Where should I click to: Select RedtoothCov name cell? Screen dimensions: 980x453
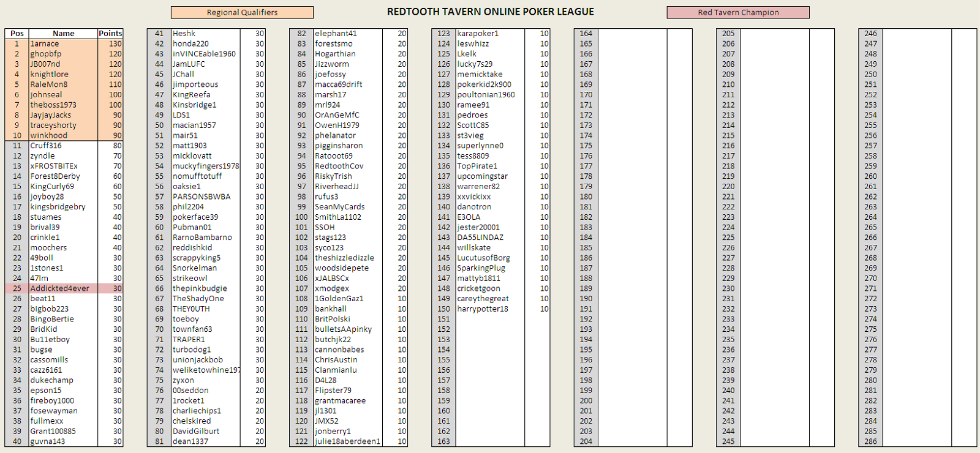[348, 167]
